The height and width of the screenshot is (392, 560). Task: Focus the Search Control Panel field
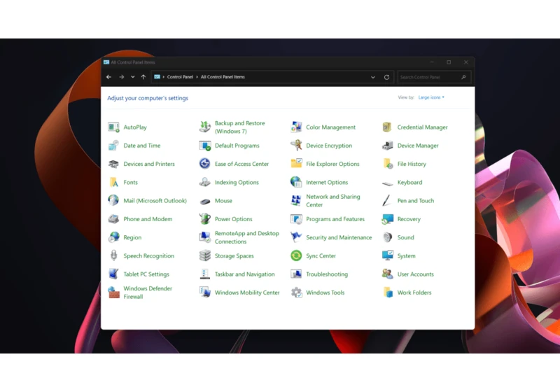coord(434,77)
